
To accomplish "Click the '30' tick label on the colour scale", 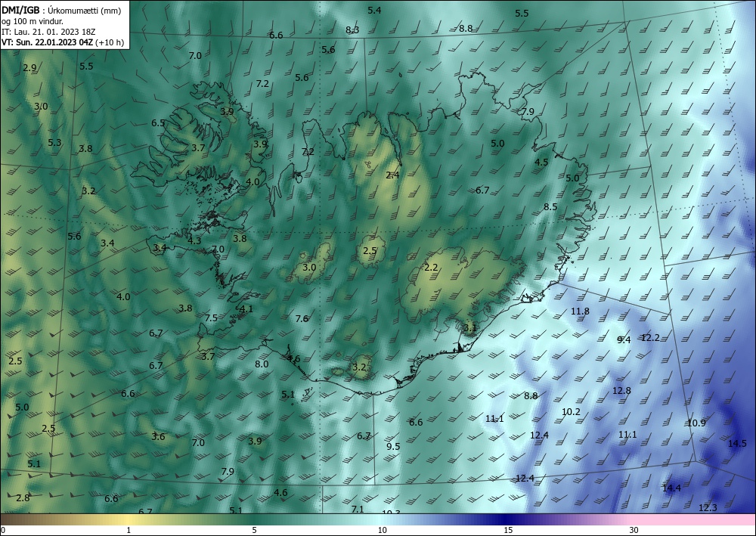I will coord(634,530).
